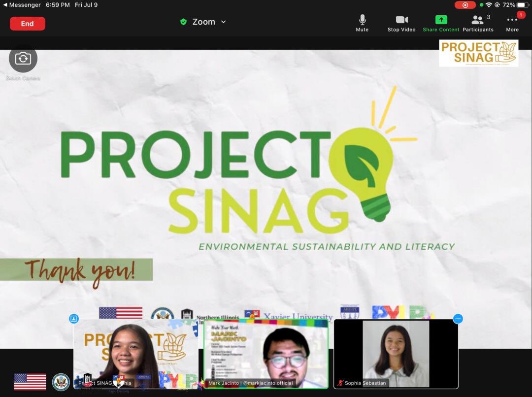Screen dimensions: 532x397
Task: Mute the microphone
Action: coord(362,22)
